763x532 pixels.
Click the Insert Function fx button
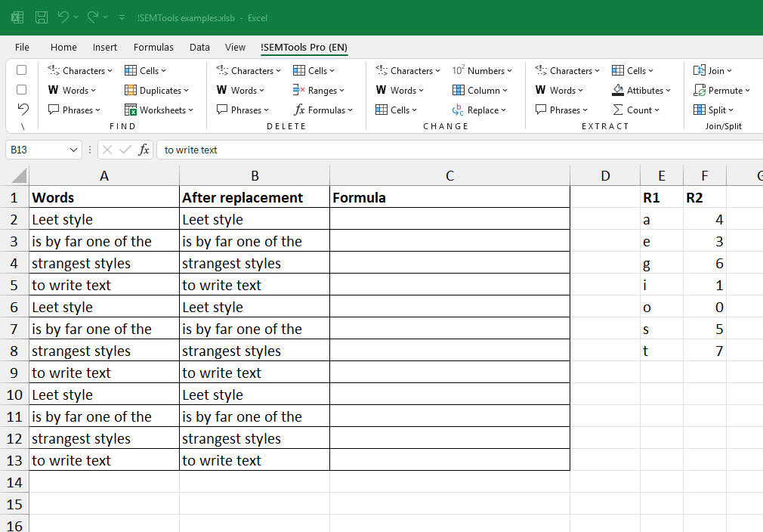pos(144,150)
